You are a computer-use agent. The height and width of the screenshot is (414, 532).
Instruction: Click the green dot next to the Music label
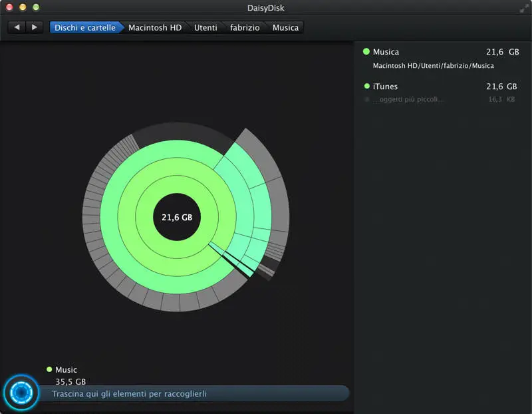[48, 369]
